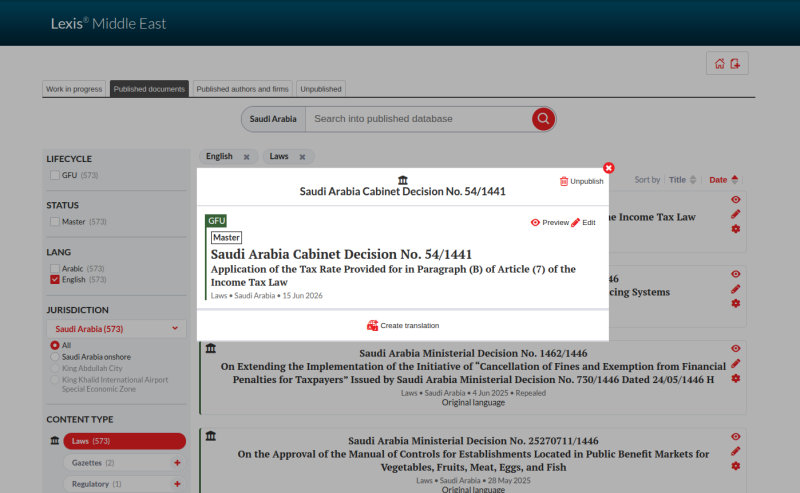Click pencil icon for Decision No. 25270711/1446
The width and height of the screenshot is (800, 493).
[735, 451]
